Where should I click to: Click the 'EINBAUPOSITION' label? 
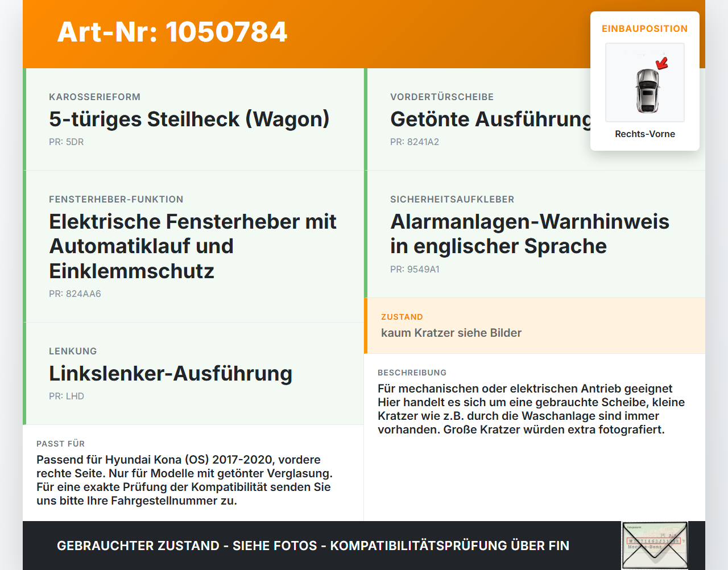645,28
